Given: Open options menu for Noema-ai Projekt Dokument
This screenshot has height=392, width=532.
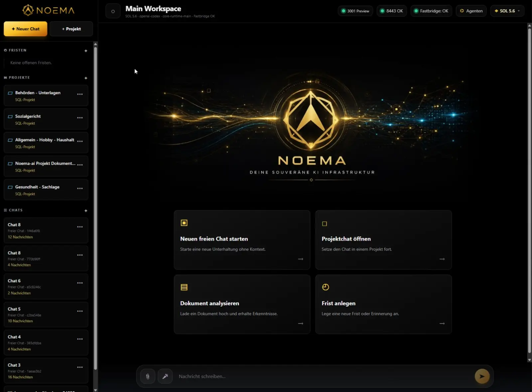Looking at the screenshot, I should pos(80,165).
